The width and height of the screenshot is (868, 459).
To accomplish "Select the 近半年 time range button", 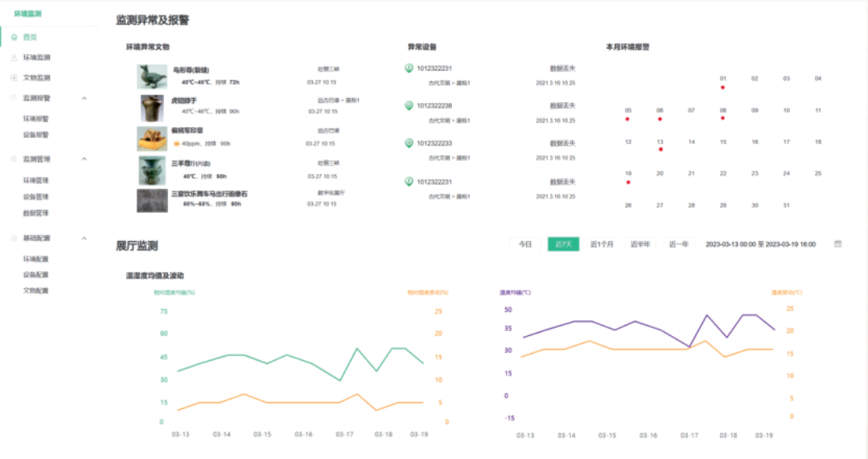I will [640, 244].
